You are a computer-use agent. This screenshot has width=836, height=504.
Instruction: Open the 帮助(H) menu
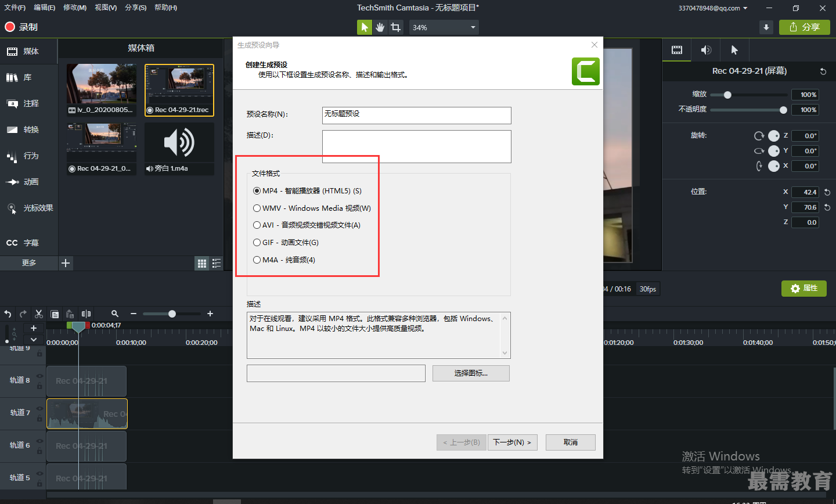(166, 8)
